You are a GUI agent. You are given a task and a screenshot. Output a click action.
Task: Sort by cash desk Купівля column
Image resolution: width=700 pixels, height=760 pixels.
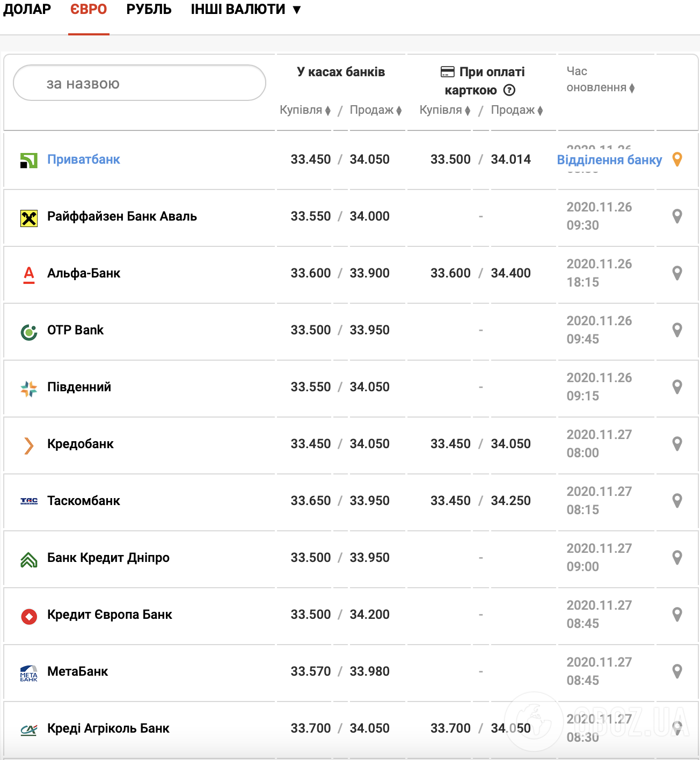coord(305,110)
